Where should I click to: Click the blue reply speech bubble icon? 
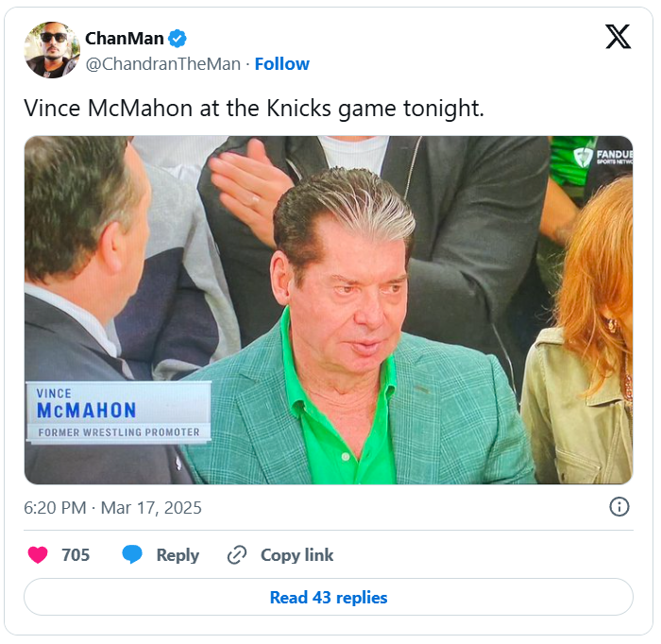(x=132, y=555)
